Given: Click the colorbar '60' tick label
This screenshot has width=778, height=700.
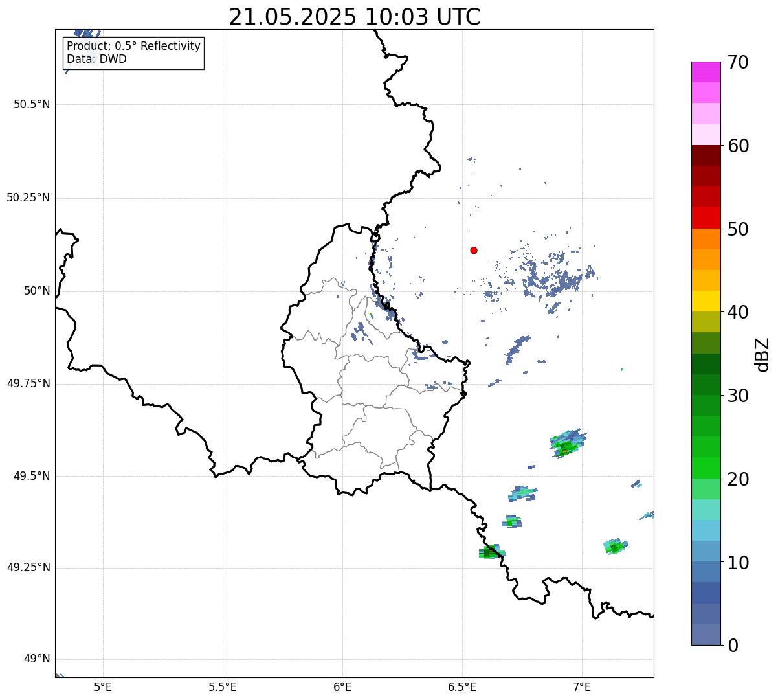Looking at the screenshot, I should pyautogui.click(x=738, y=146).
